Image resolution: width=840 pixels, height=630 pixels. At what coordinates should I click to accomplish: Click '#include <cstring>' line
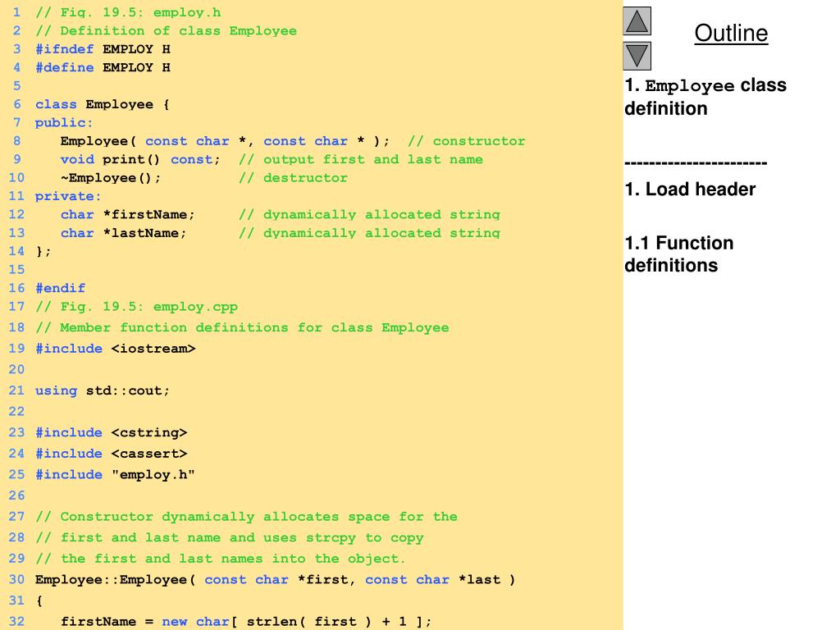click(112, 432)
